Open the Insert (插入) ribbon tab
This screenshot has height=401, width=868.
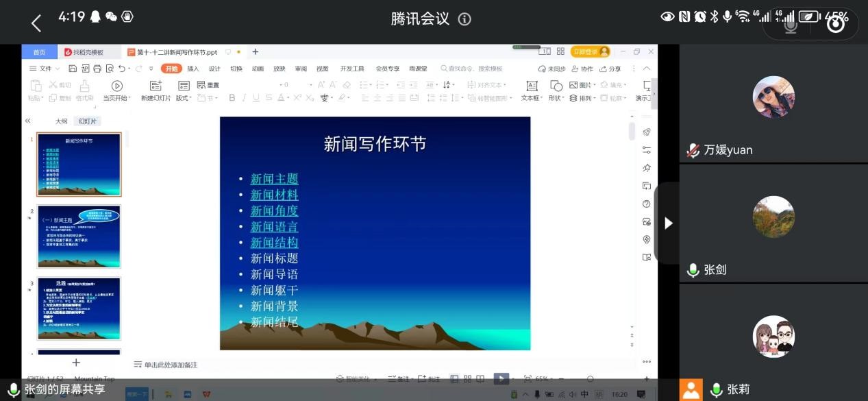pyautogui.click(x=193, y=69)
